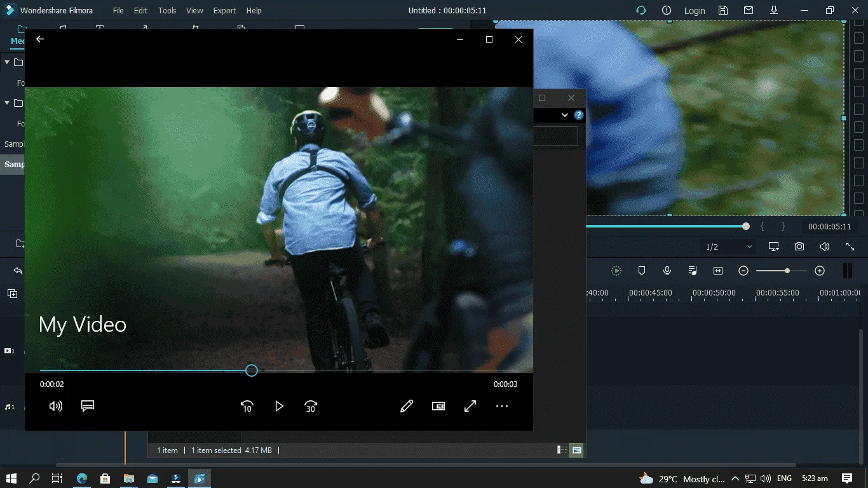Viewport: 868px width, 488px height.
Task: Open the blue help icon in file dialog
Action: click(579, 115)
